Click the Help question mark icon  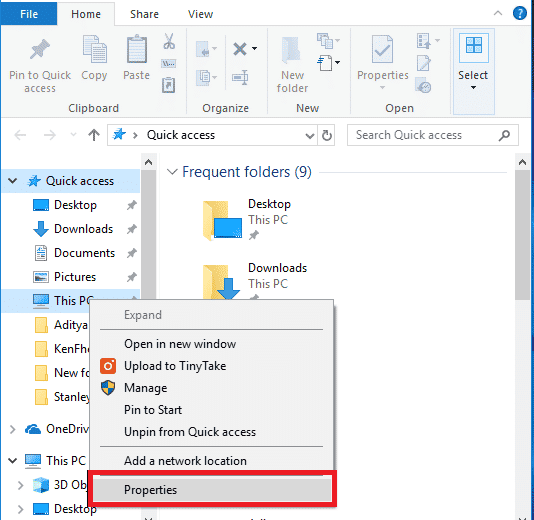[520, 14]
